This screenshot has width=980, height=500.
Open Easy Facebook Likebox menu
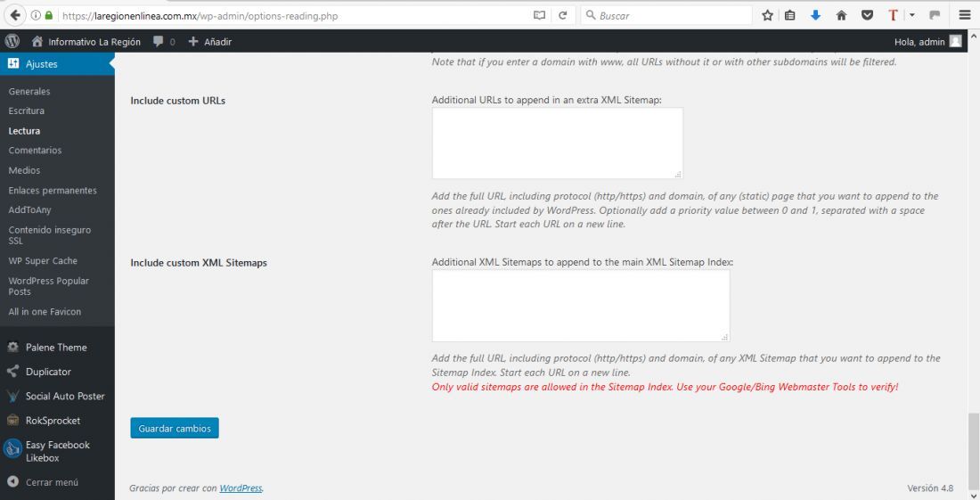[57, 451]
